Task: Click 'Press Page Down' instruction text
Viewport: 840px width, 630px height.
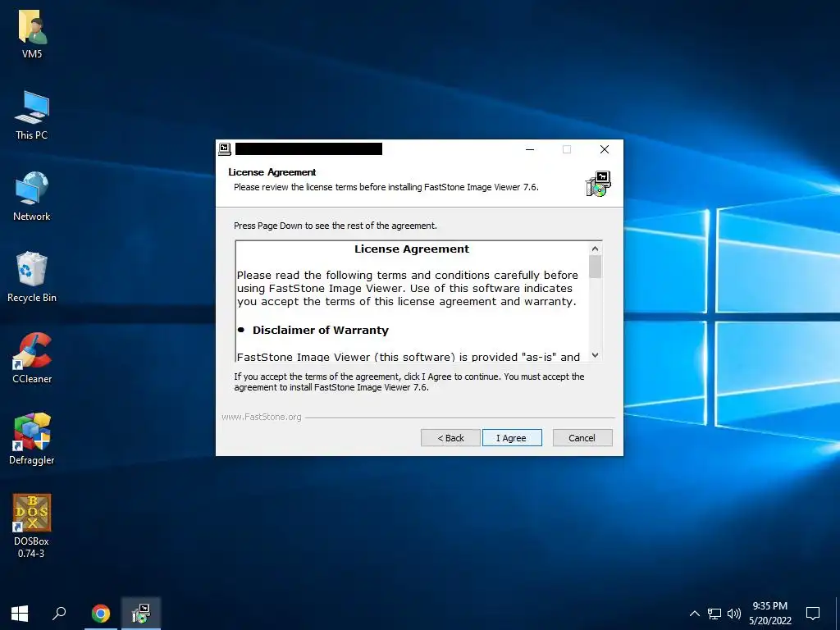Action: pyautogui.click(x=336, y=226)
